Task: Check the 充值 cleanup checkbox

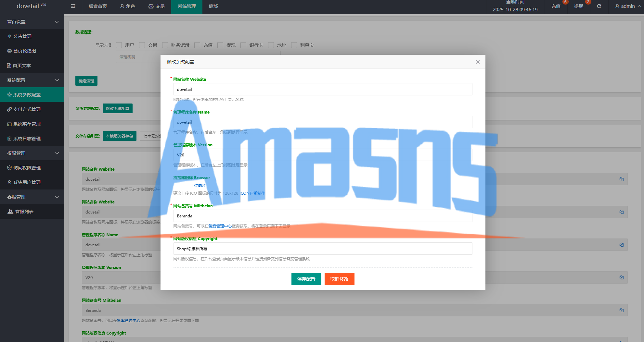Action: (197, 45)
